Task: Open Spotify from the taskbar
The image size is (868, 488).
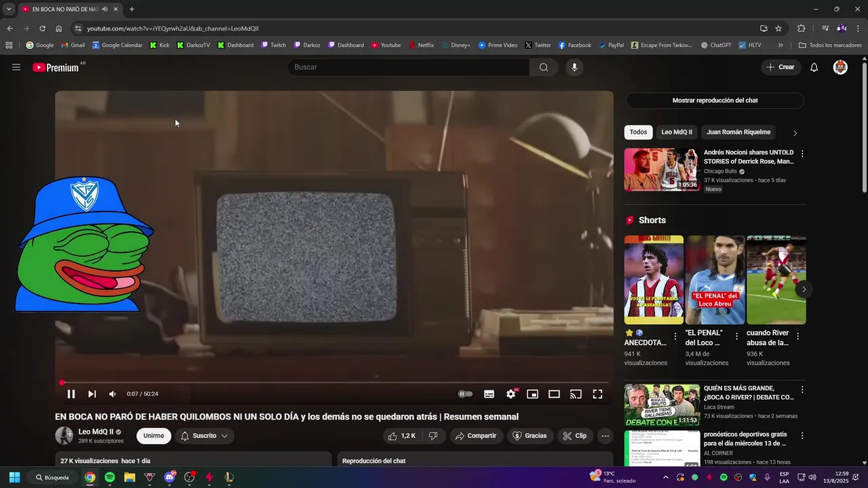Action: pos(109,477)
